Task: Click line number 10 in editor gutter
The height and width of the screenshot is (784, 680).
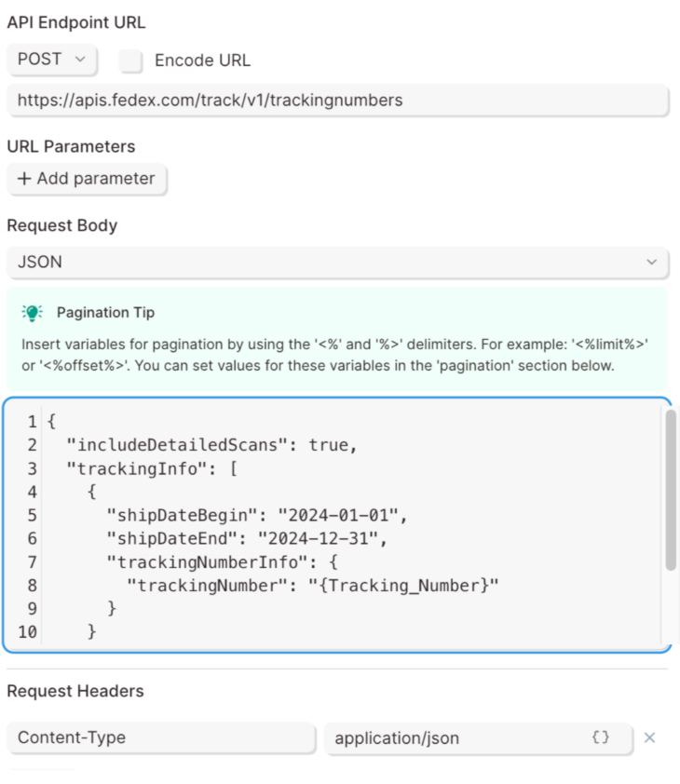Action: 28,632
